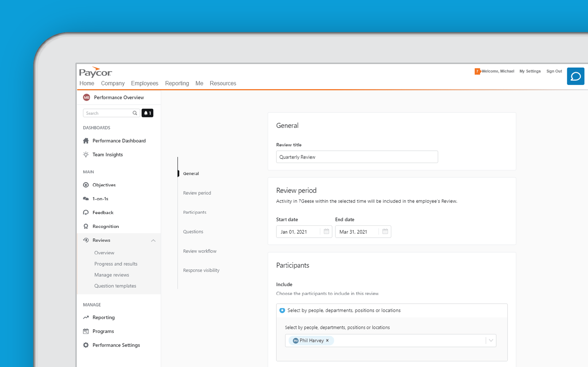Click the Paycor logo
Viewport: 588px width, 367px height.
click(96, 72)
